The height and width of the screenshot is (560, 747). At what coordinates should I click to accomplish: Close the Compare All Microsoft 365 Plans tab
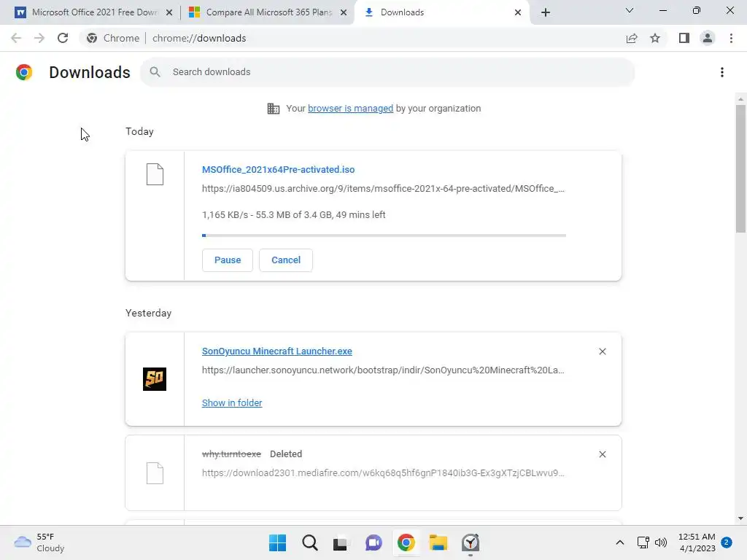click(x=344, y=12)
